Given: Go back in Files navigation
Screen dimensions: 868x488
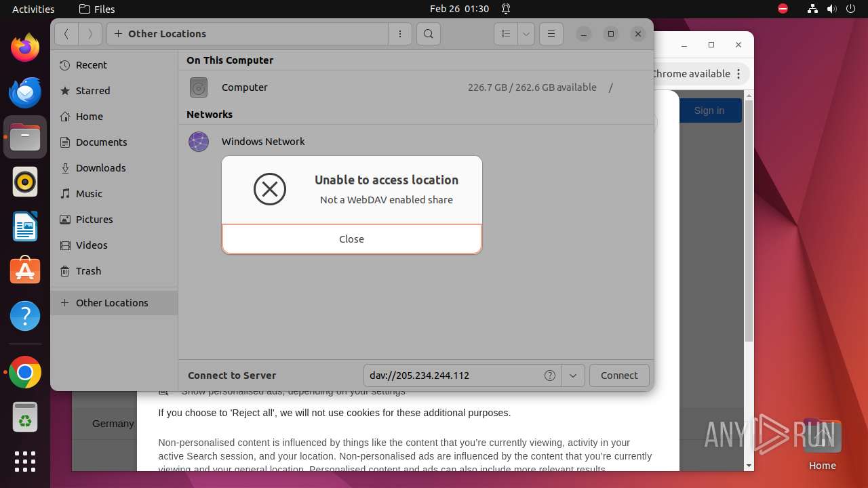Looking at the screenshot, I should 66,34.
